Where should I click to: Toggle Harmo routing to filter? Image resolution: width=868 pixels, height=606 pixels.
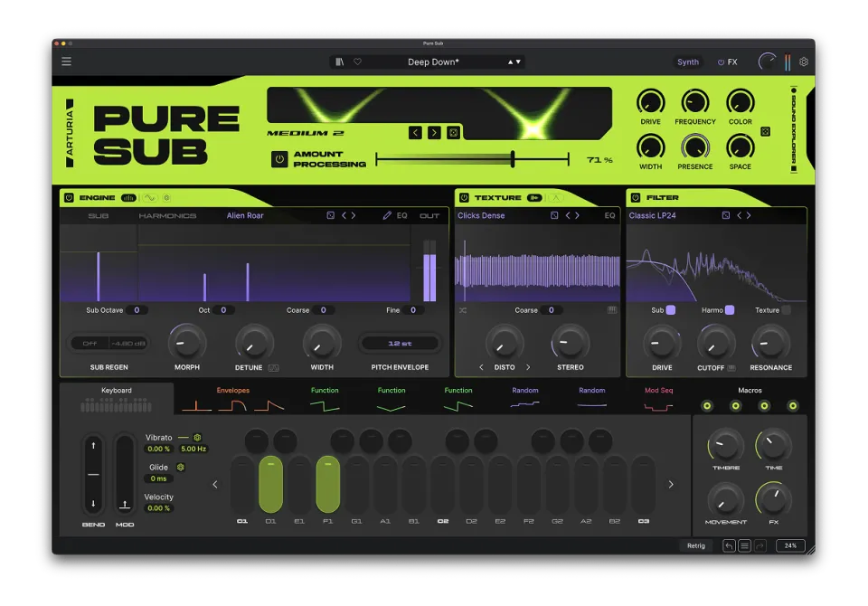pyautogui.click(x=730, y=310)
